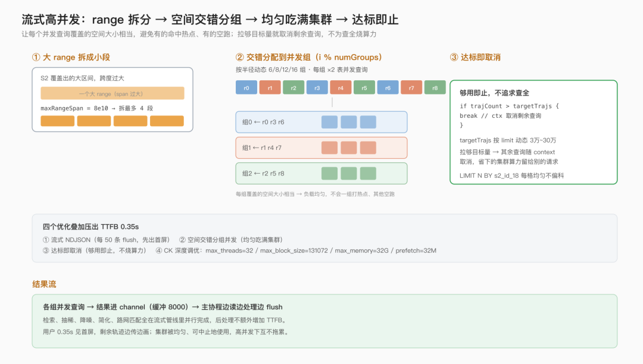Select the red r1 range block
643x364 pixels.
[270, 87]
